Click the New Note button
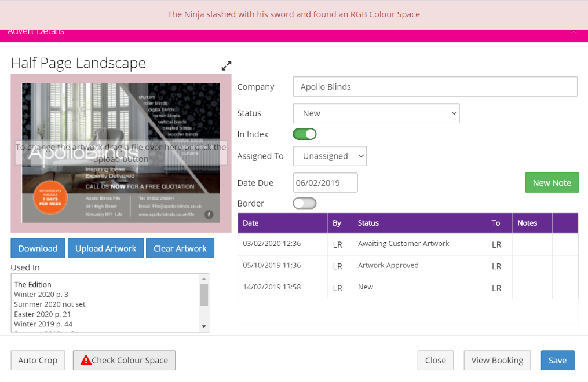This screenshot has width=588, height=382. coord(552,183)
